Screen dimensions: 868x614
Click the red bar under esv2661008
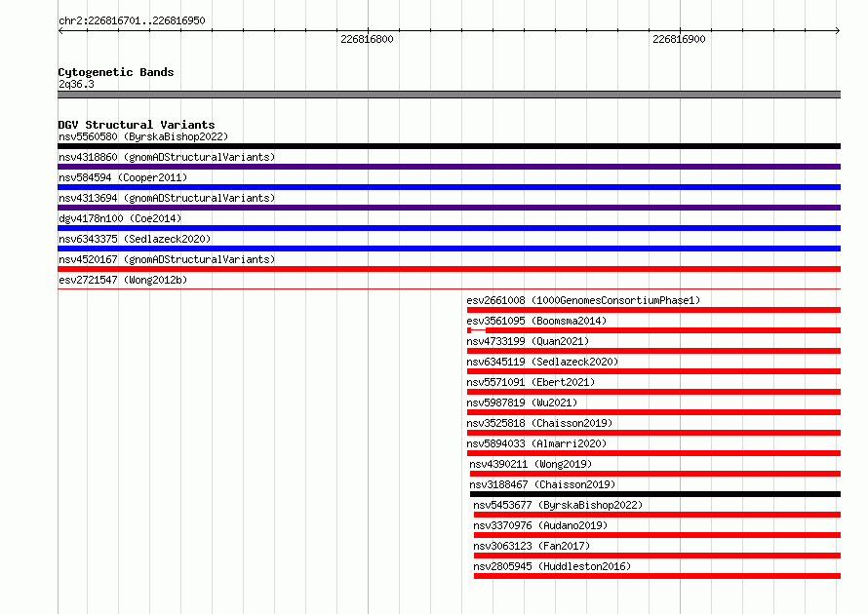pos(653,310)
